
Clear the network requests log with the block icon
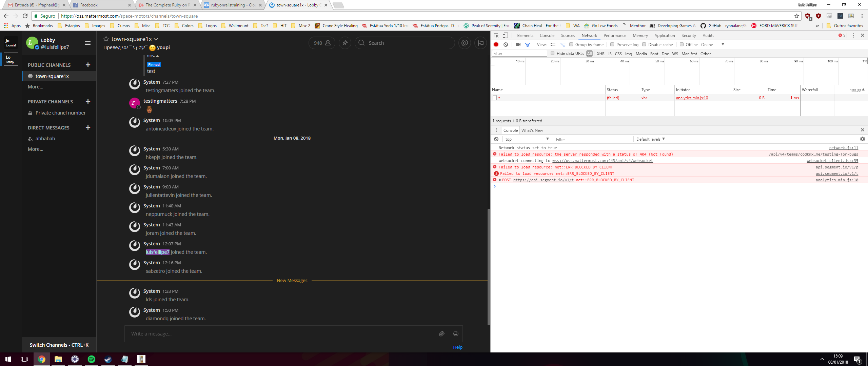pos(506,44)
